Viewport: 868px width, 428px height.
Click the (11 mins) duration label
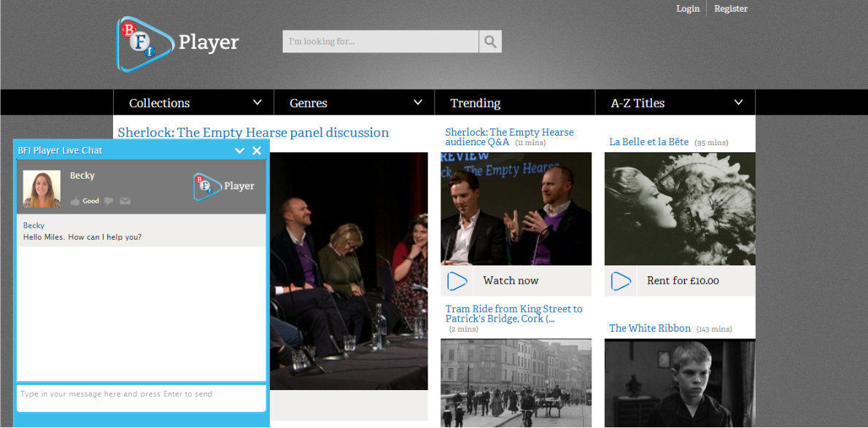tap(530, 143)
